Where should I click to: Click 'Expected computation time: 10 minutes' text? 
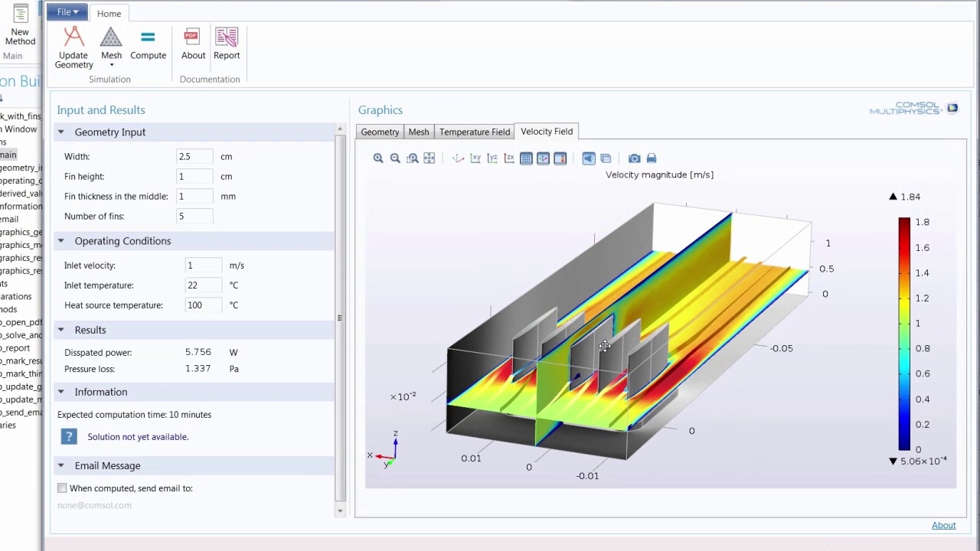(134, 415)
